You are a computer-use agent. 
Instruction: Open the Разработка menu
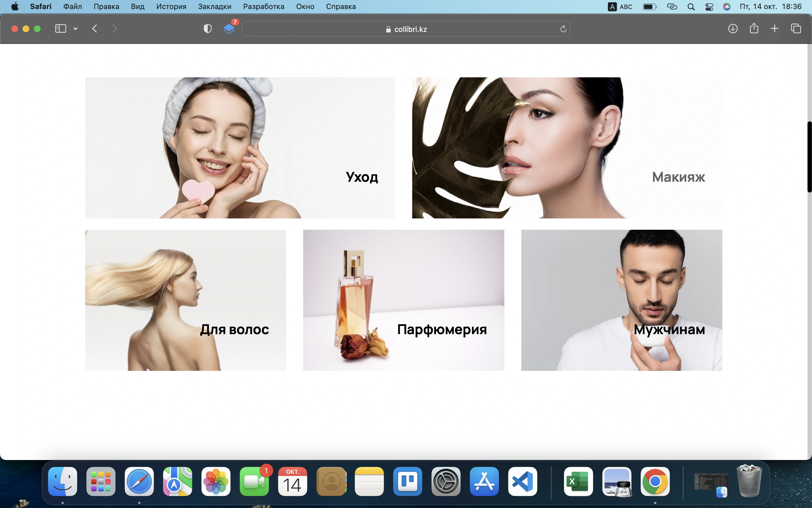[x=264, y=7]
